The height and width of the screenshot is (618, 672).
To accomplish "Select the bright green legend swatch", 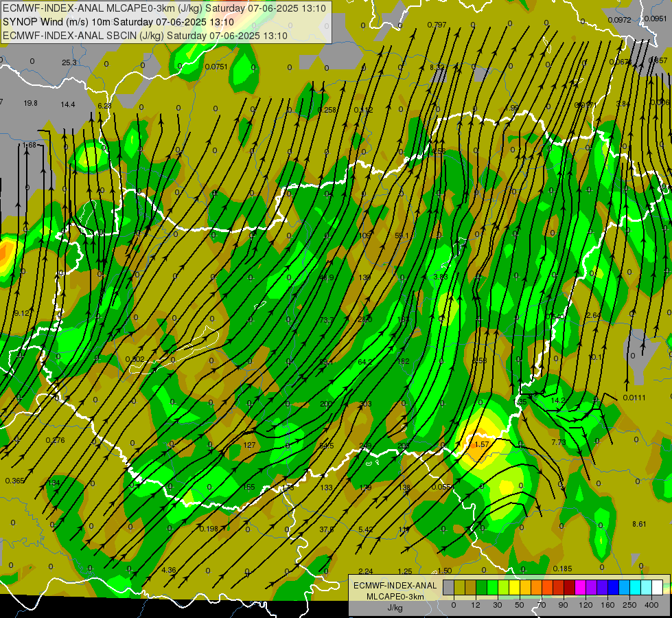I will pos(492,587).
